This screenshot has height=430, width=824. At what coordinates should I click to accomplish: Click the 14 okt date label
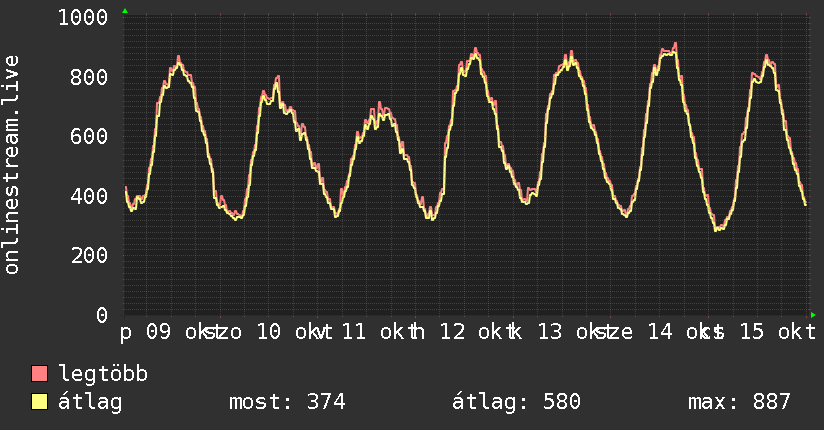tap(679, 332)
